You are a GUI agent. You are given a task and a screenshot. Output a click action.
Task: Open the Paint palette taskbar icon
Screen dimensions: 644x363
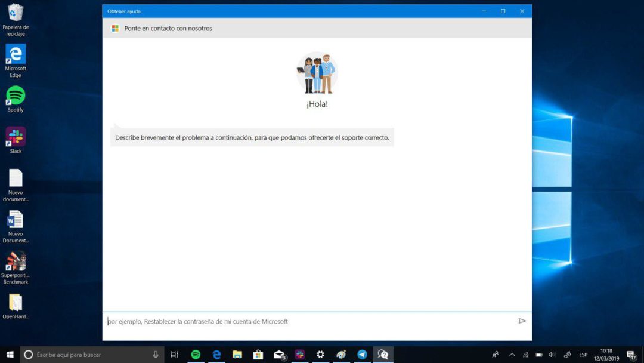click(341, 355)
